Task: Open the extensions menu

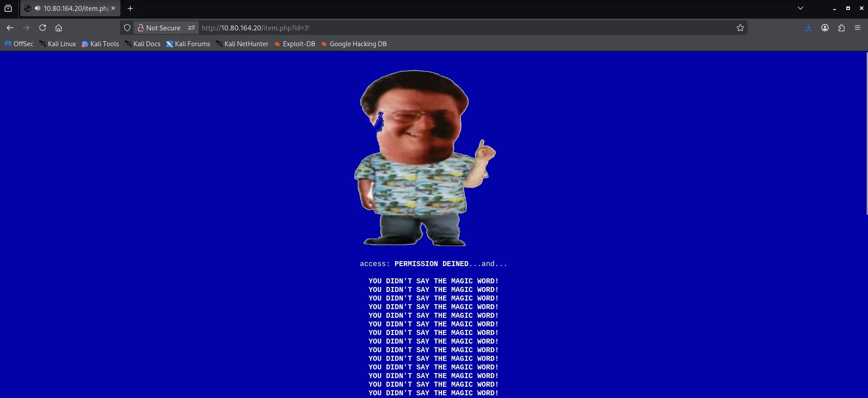Action: tap(841, 28)
